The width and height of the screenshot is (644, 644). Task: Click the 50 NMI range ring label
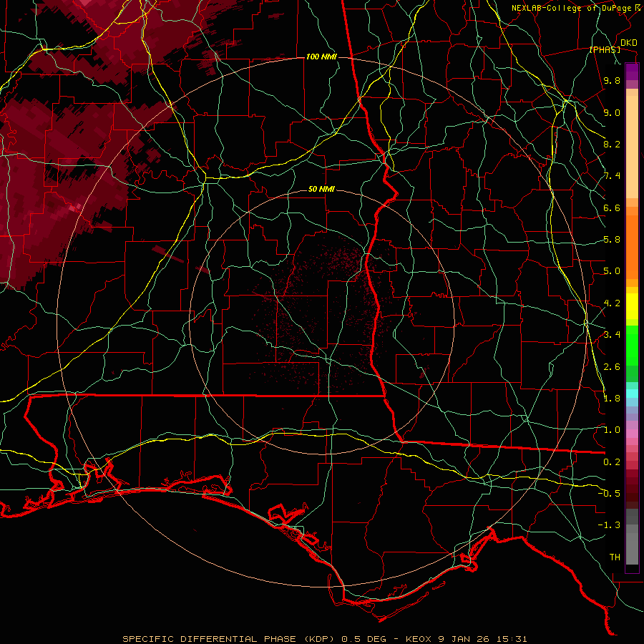click(x=321, y=189)
